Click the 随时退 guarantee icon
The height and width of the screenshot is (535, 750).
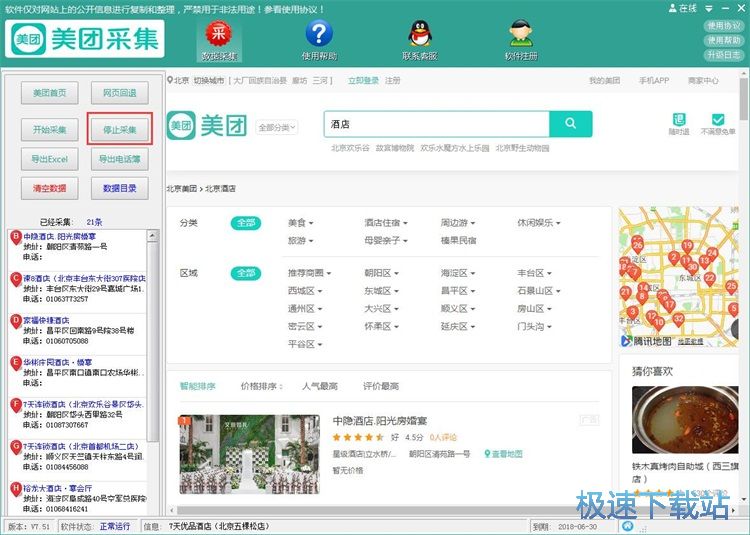tap(679, 123)
